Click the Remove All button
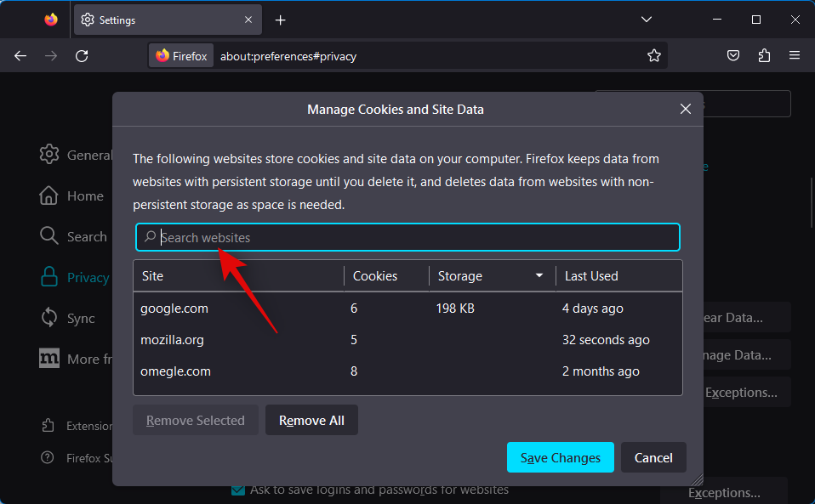The height and width of the screenshot is (504, 815). (311, 421)
